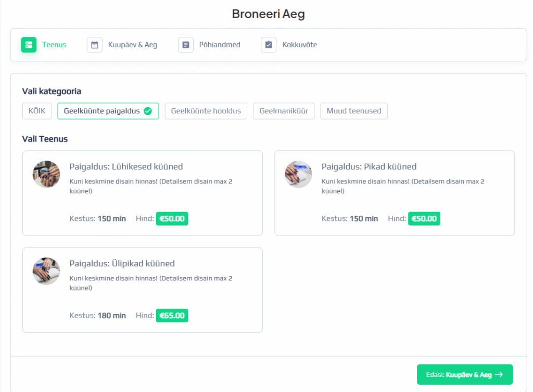Switch to the Kokkuvõte step tab
533x392 pixels.
pyautogui.click(x=299, y=45)
